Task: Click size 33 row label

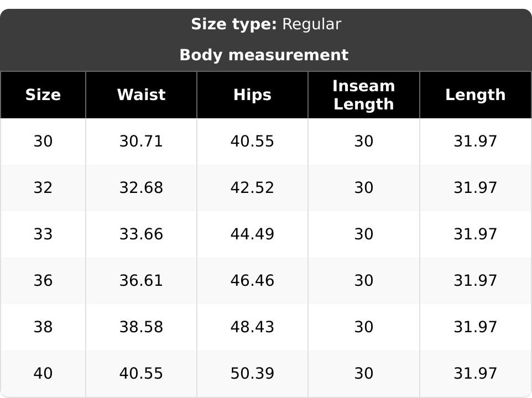Action: (43, 234)
